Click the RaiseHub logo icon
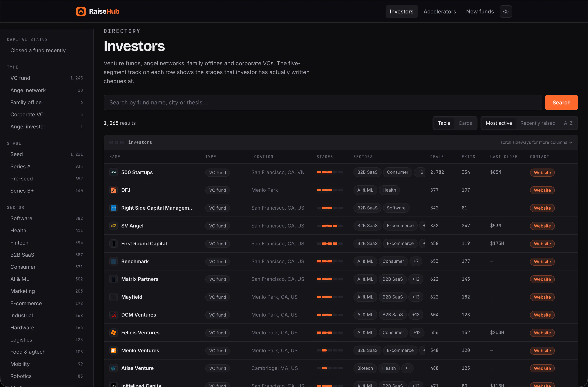Viewport: 588px width, 387px height. [81, 11]
